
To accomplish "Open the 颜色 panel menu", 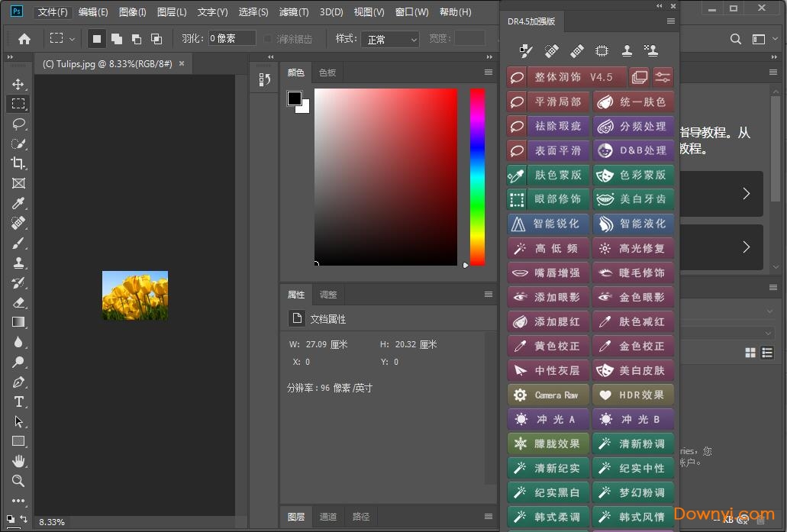I will pos(488,72).
